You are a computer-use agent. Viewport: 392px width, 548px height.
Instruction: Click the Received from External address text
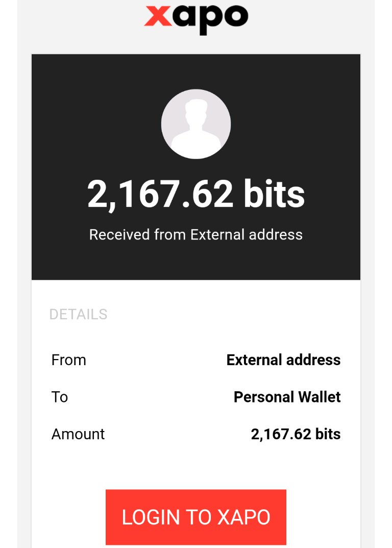point(195,234)
